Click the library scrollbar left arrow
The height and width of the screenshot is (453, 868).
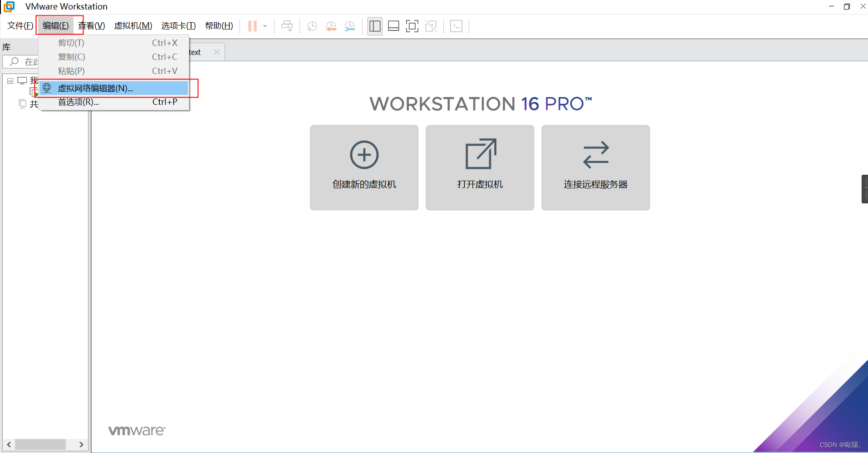point(9,444)
